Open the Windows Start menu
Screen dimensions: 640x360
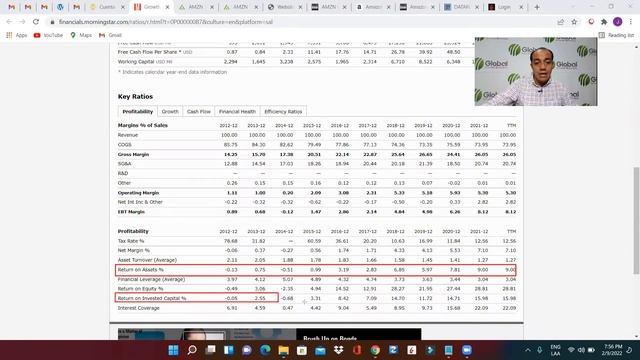point(173,350)
